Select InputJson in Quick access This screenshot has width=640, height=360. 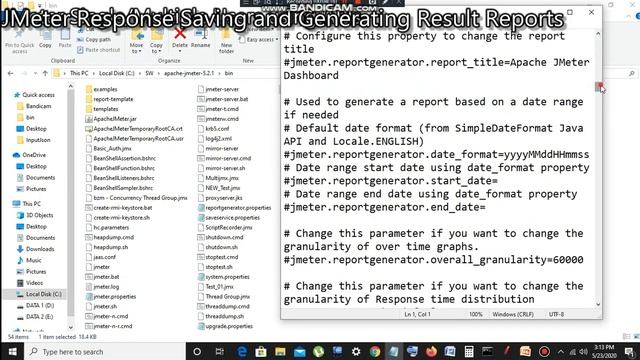coord(38,140)
